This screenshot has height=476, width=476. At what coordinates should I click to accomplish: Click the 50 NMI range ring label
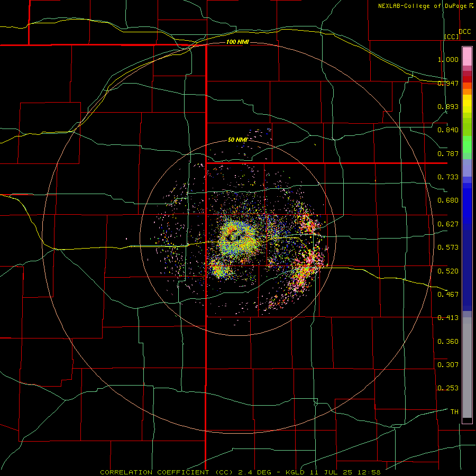(x=237, y=140)
